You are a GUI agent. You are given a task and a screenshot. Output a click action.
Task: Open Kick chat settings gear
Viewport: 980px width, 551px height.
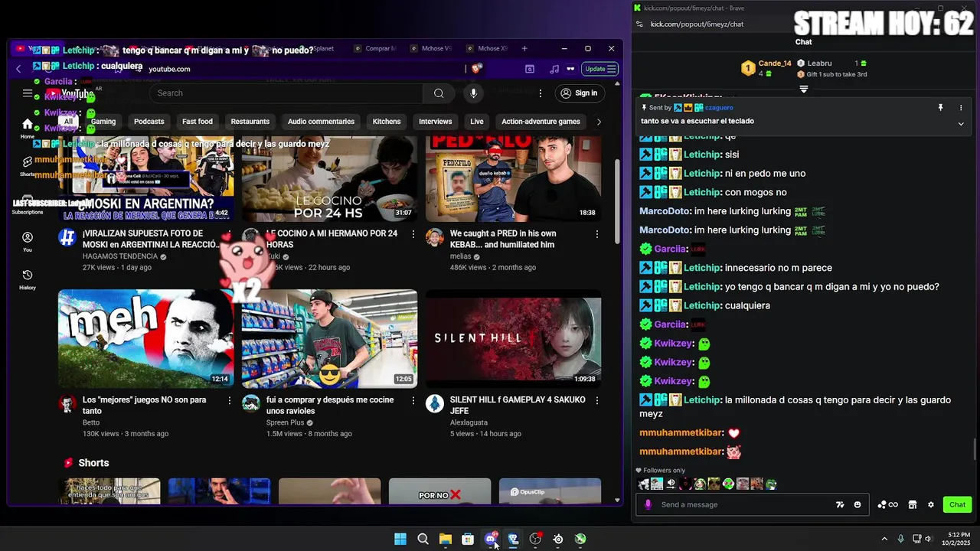pos(931,505)
